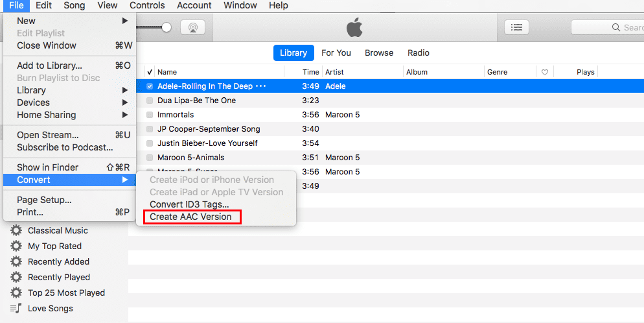
Task: Click the Recently Played gear icon
Action: (x=16, y=278)
